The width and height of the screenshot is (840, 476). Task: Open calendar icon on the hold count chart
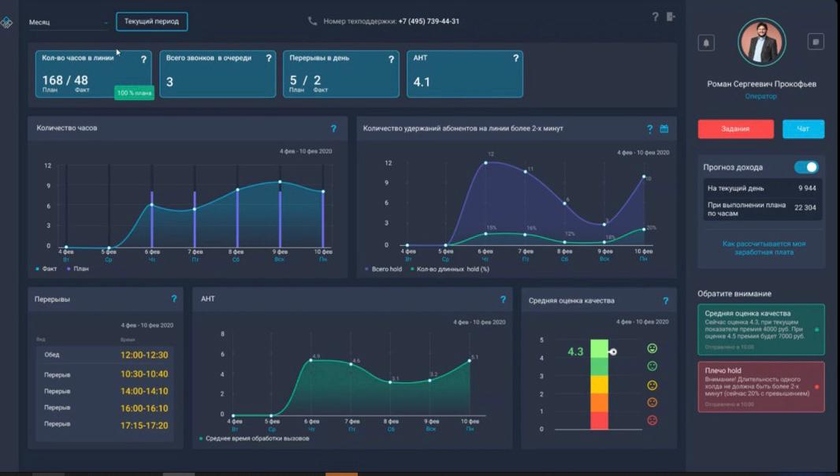[x=664, y=129]
